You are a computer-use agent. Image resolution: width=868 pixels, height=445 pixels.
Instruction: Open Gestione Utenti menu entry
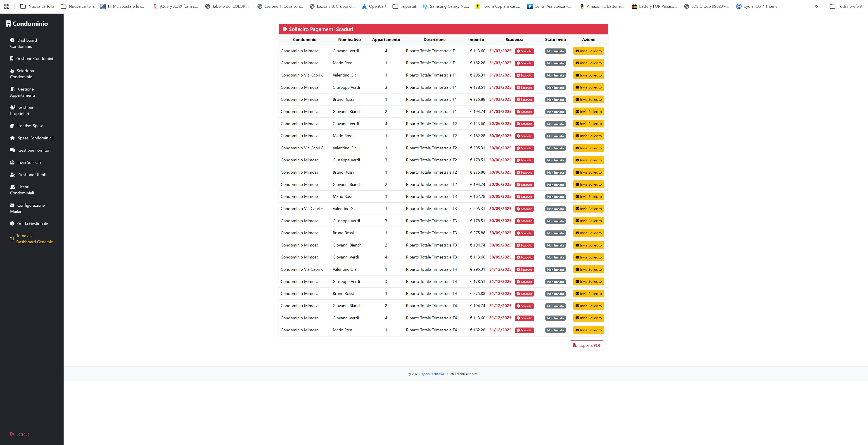[32, 175]
